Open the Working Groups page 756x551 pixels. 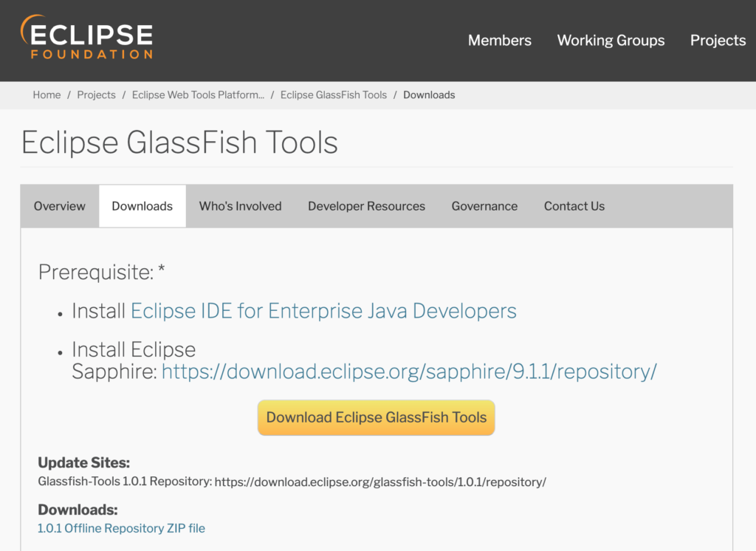[611, 41]
